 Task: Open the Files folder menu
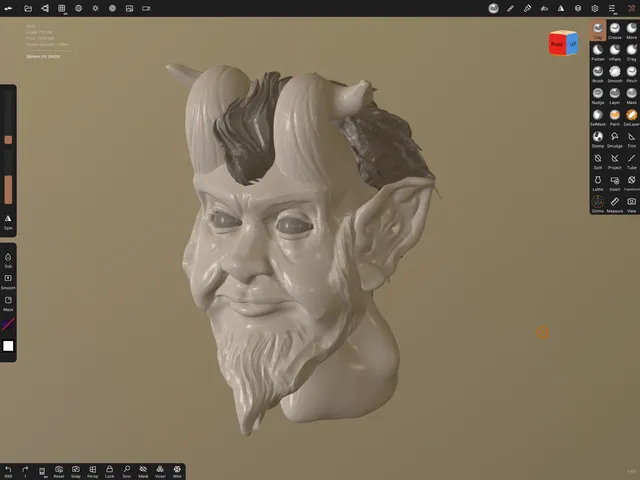click(28, 8)
